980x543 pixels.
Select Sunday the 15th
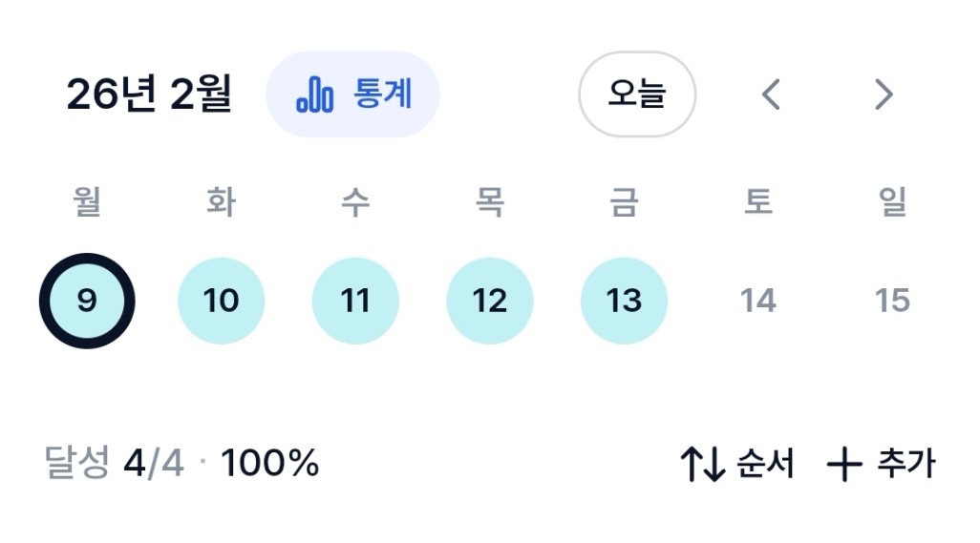coord(892,301)
